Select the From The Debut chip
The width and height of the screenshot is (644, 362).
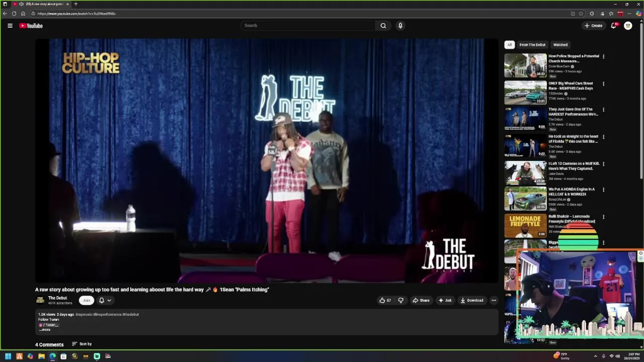coord(532,45)
